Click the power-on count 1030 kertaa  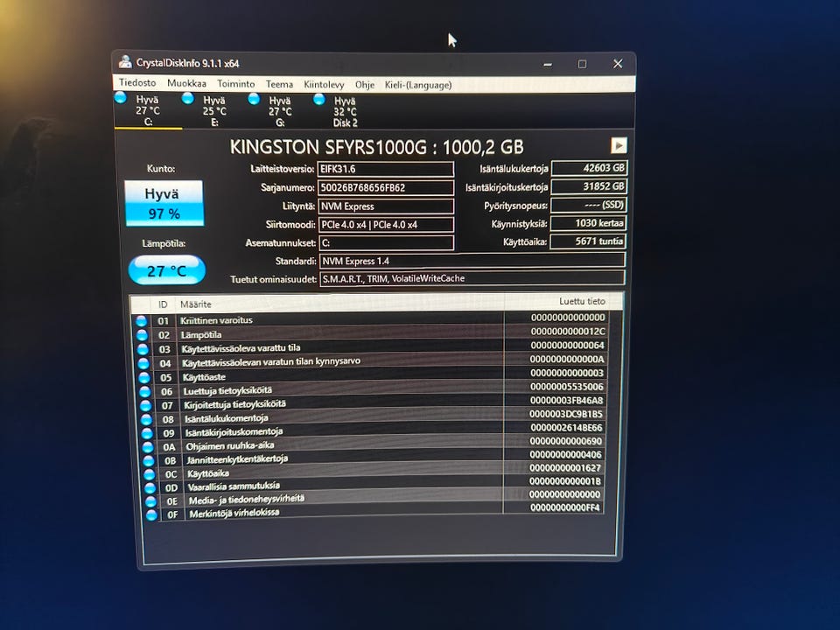[x=588, y=223]
